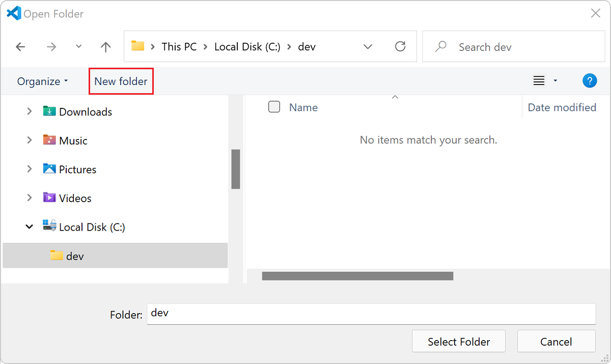Click the Select Folder button
Viewport: 611px width, 364px height.
pyautogui.click(x=458, y=342)
